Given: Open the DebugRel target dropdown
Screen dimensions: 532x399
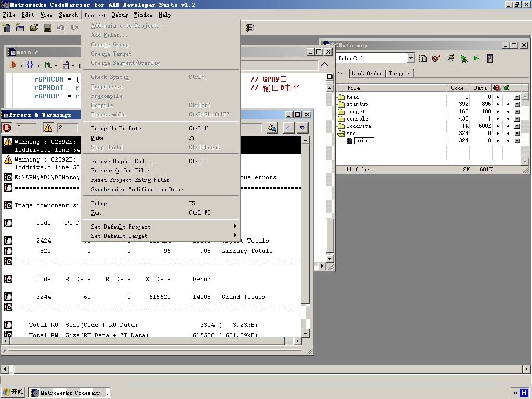Looking at the screenshot, I should point(410,58).
